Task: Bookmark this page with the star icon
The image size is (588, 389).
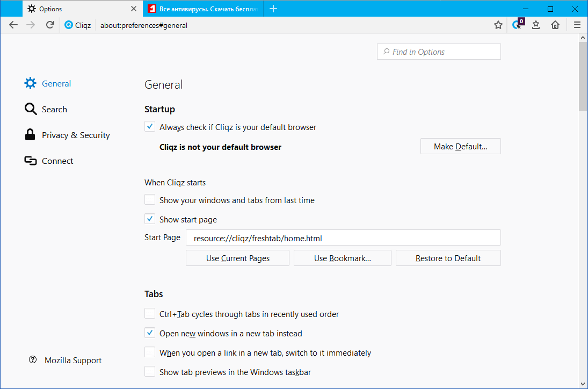Action: (x=498, y=25)
